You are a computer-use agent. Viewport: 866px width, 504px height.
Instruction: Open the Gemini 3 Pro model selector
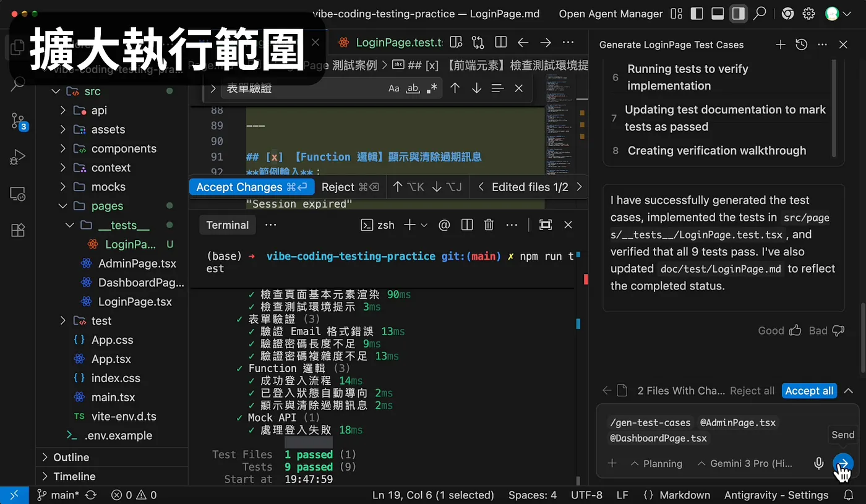click(x=745, y=463)
